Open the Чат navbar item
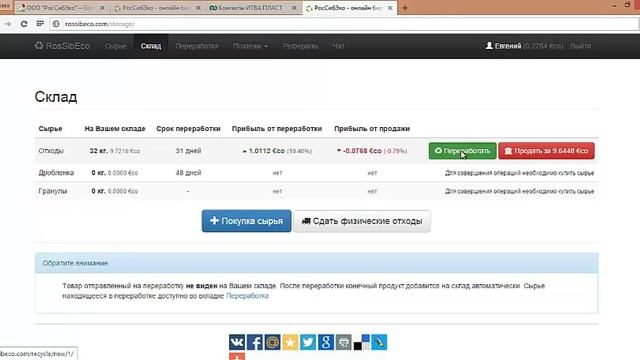 338,46
